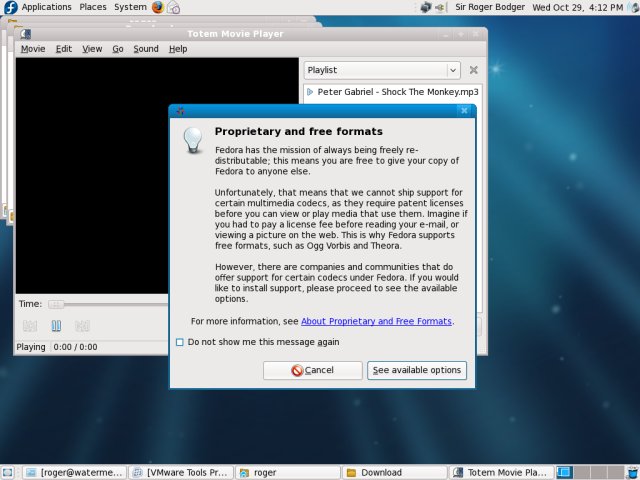Click the show desktop button in bottom panel
The width and height of the screenshot is (640, 480).
pyautogui.click(x=8, y=472)
